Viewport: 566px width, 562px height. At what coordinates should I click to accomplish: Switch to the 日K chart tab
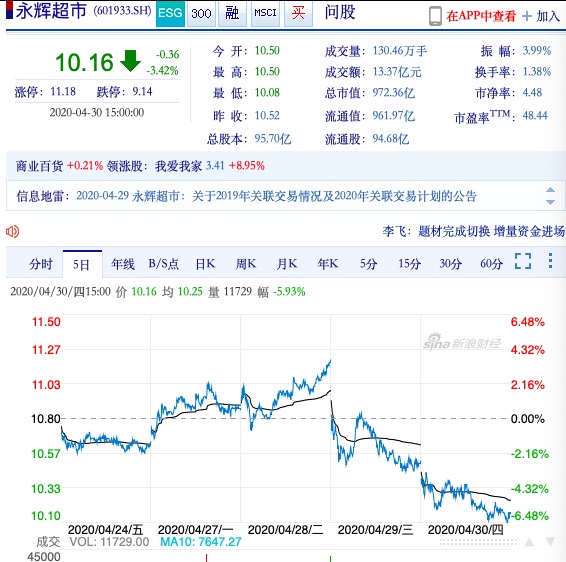tap(205, 264)
